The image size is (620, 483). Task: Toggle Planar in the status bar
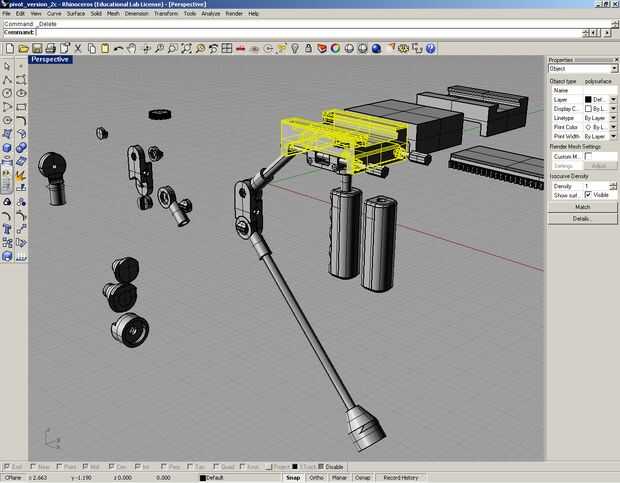[x=339, y=477]
